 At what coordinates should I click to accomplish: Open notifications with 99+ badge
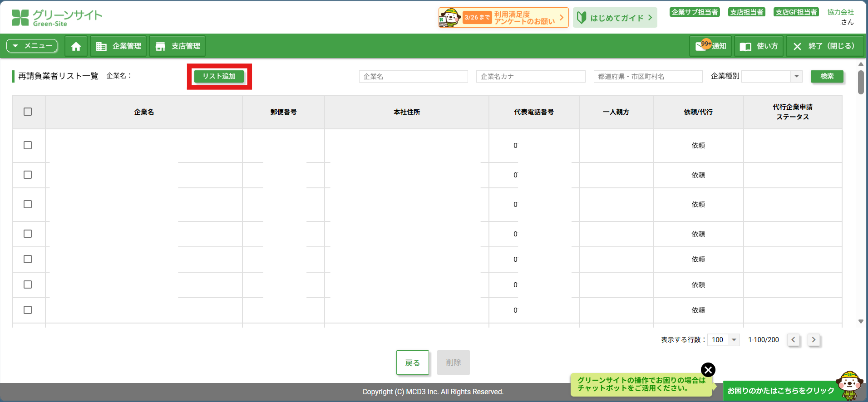[710, 46]
